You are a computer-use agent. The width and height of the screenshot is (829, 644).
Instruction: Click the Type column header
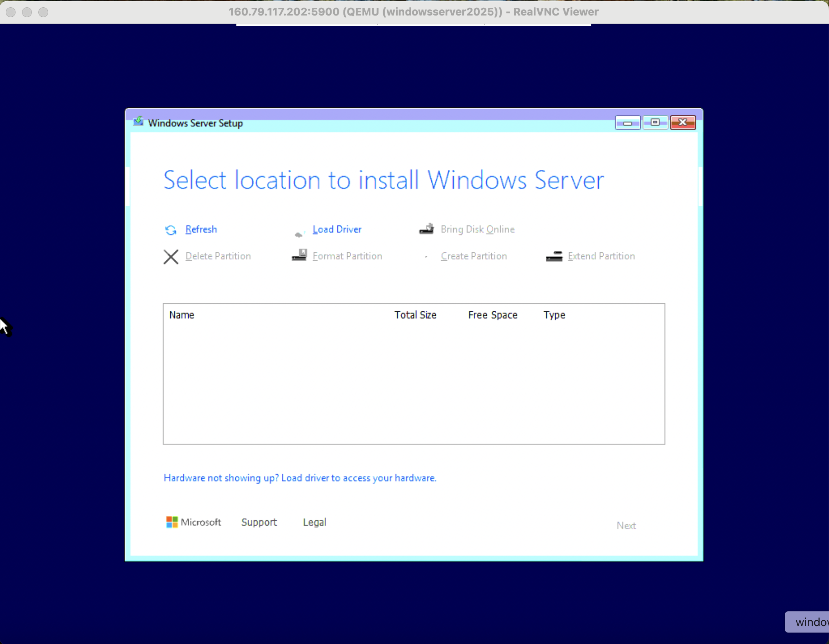click(554, 315)
